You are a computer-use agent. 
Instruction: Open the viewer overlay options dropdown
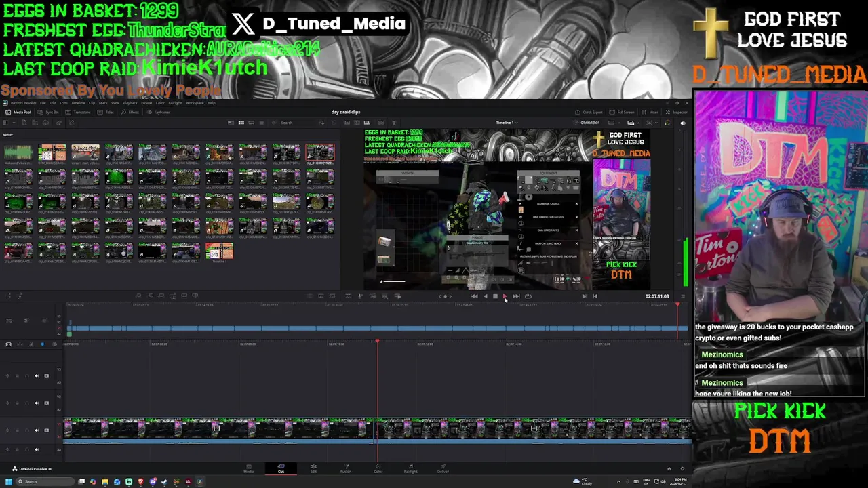click(x=633, y=123)
